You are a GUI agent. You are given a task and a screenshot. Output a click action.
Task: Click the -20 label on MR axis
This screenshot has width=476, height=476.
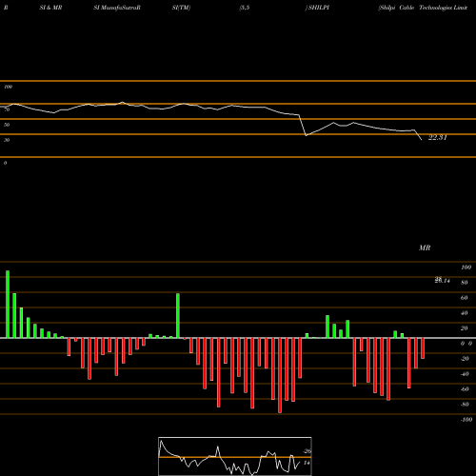click(465, 359)
